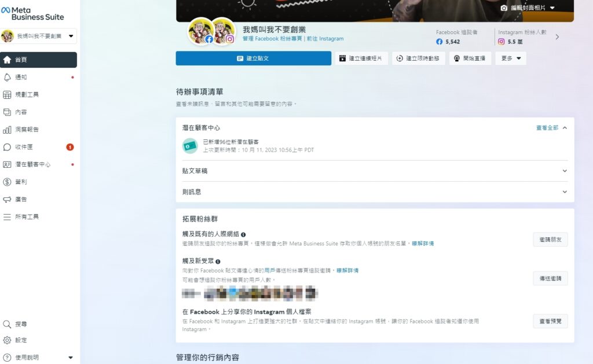Open the 潛在顧客中心 contact card icon
The width and height of the screenshot is (593, 364).
pyautogui.click(x=7, y=164)
